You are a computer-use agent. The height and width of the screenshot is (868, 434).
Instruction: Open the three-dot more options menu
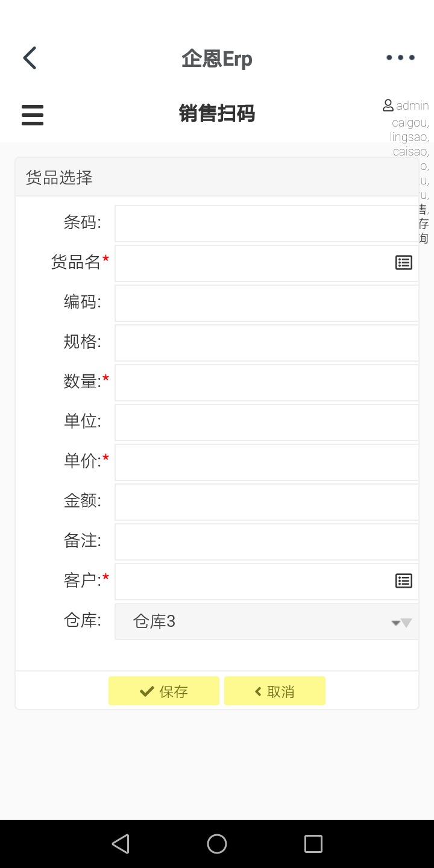tap(400, 58)
